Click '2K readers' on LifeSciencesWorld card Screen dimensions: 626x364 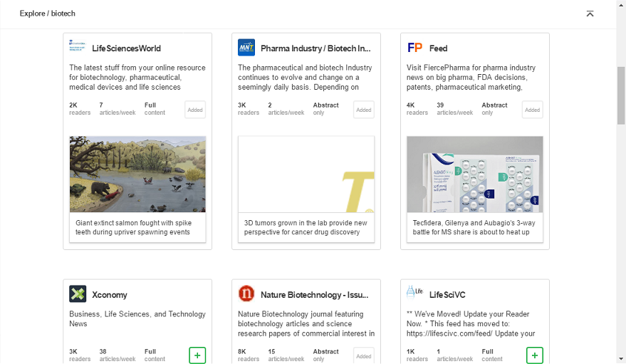[80, 108]
